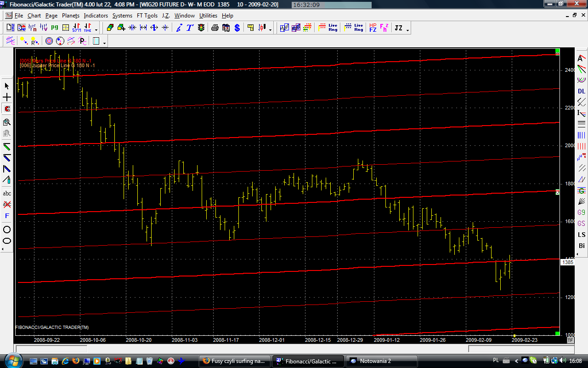Click the SYM symbol change icon
The image size is (588, 368).
pos(76,28)
